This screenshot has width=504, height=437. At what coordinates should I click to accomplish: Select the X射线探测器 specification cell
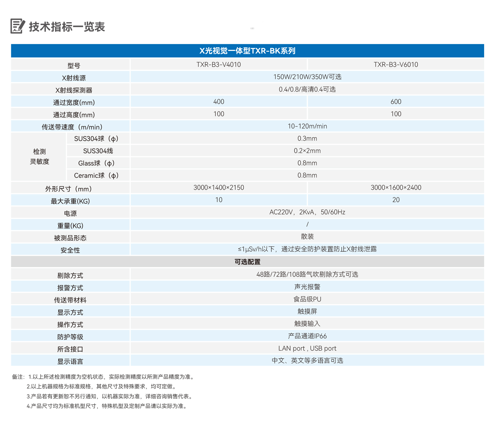pos(308,89)
